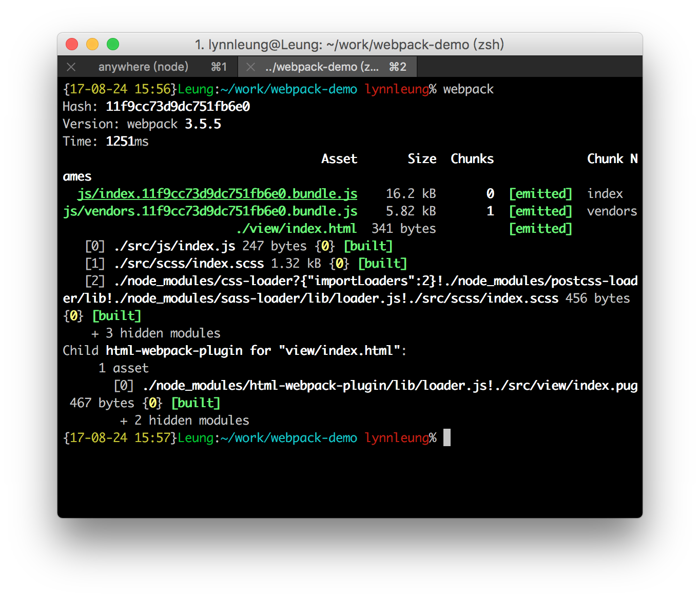
Task: Click the cursor block at the last prompt
Action: coord(447,438)
